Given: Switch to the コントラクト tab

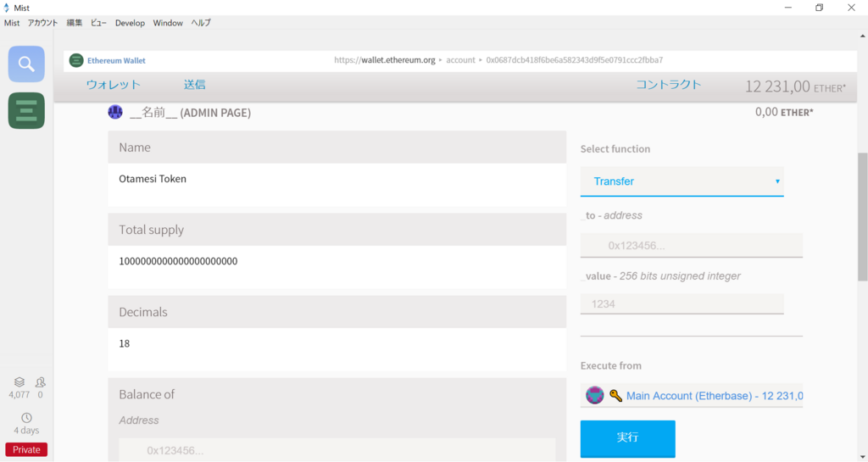Looking at the screenshot, I should [669, 85].
